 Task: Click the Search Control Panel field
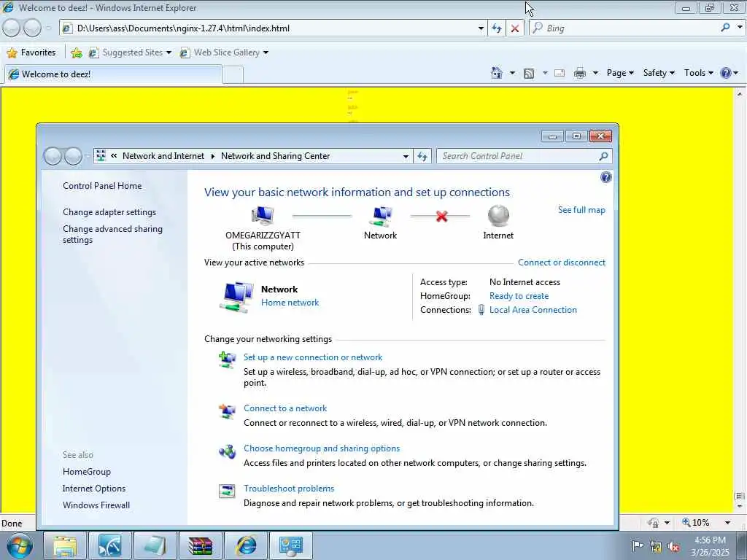click(524, 156)
